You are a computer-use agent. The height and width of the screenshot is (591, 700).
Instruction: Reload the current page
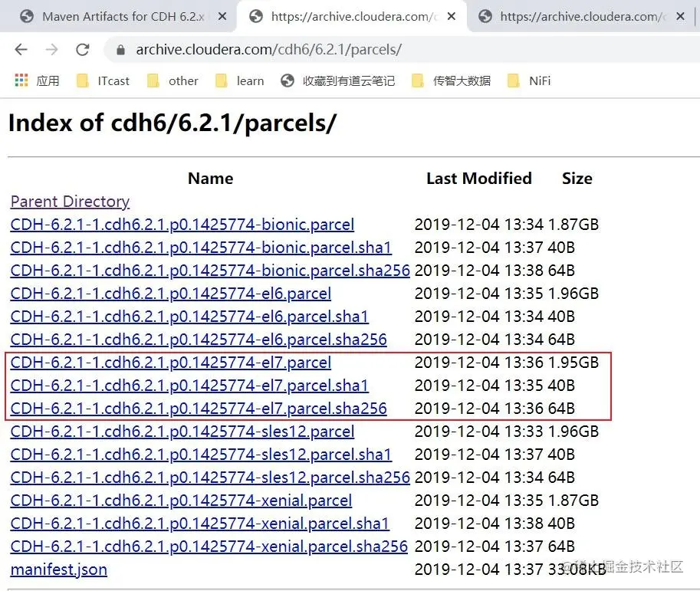click(83, 50)
